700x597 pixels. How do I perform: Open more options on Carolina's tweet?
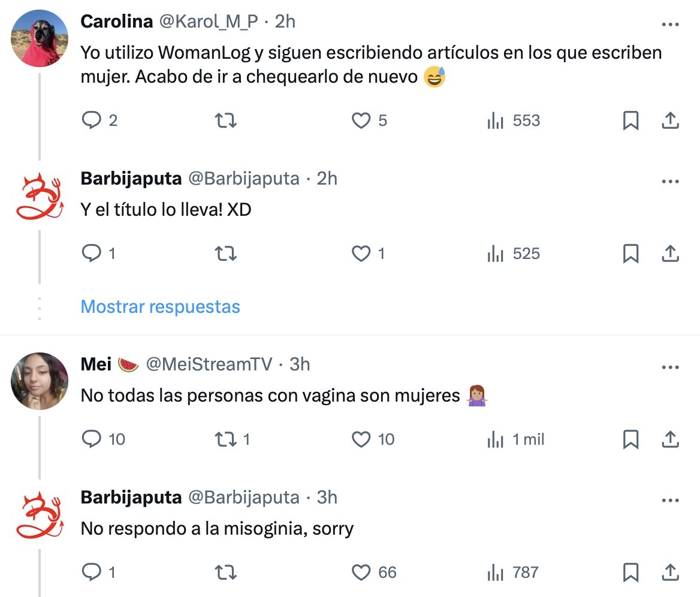pyautogui.click(x=669, y=25)
